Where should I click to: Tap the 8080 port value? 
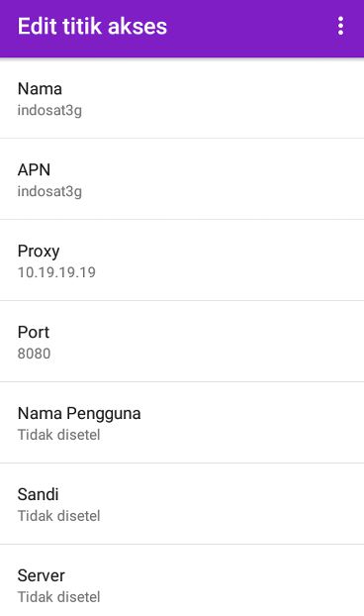(x=34, y=354)
